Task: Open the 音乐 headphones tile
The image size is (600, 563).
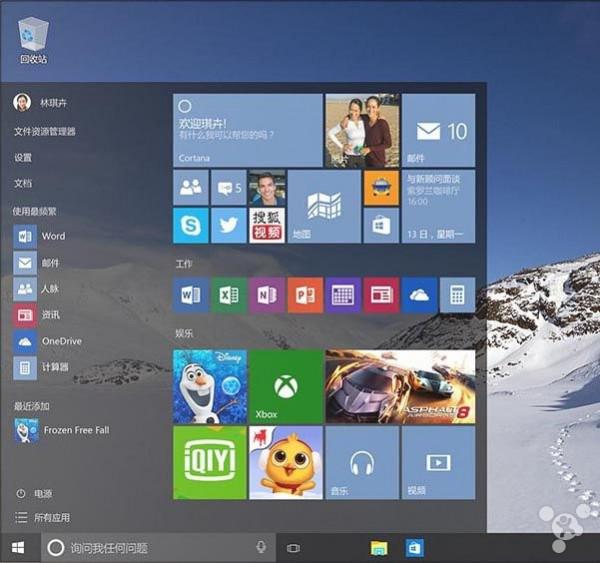Action: click(x=362, y=463)
